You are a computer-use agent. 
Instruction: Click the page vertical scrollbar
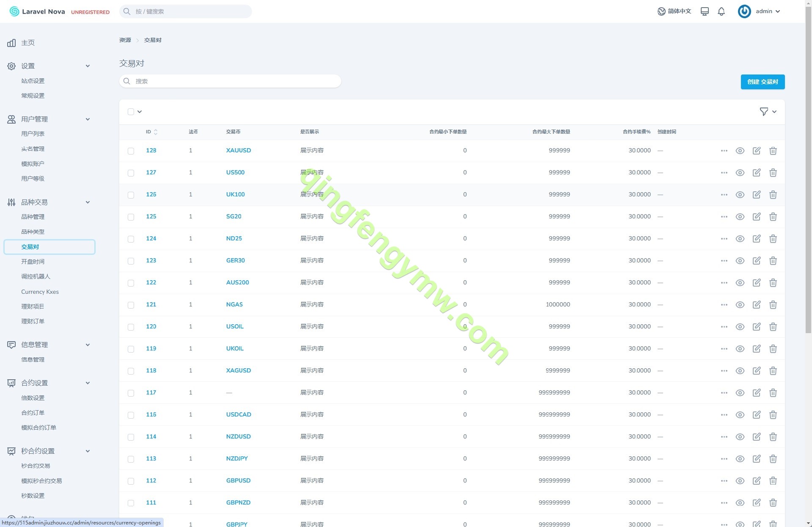pos(808,169)
